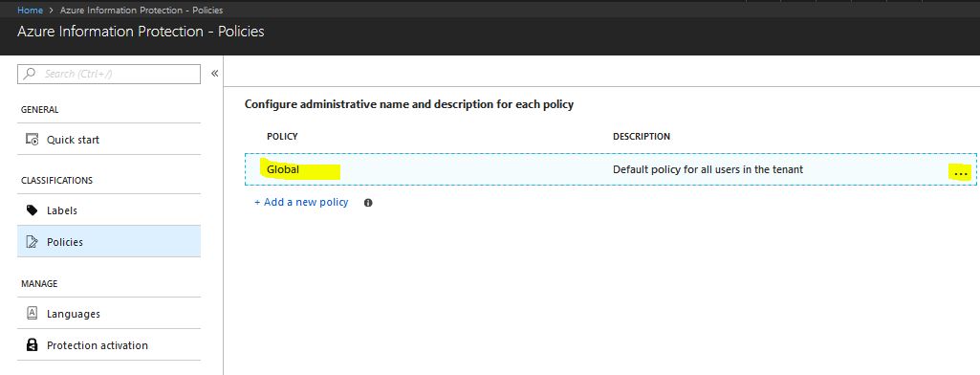
Task: Open the ellipsis menu for Global policy
Action: [961, 173]
